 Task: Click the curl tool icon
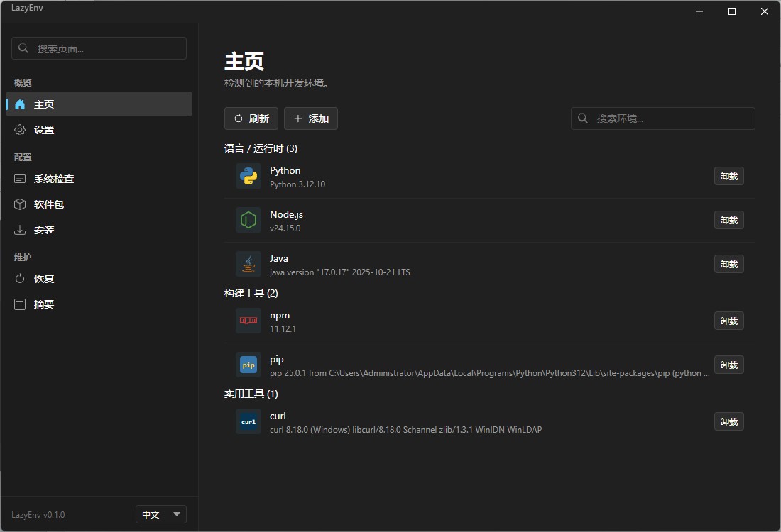248,421
